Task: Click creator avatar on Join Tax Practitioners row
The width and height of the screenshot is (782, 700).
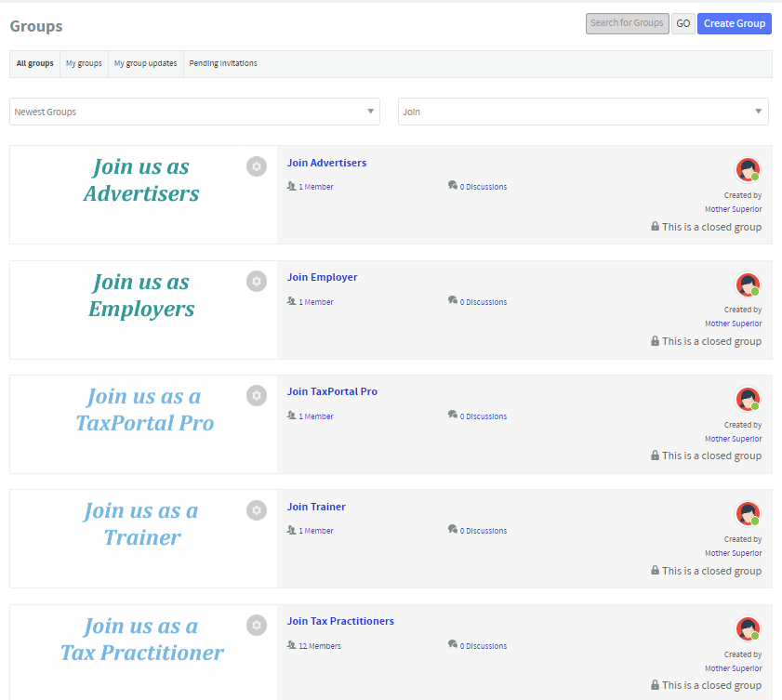Action: tap(748, 629)
